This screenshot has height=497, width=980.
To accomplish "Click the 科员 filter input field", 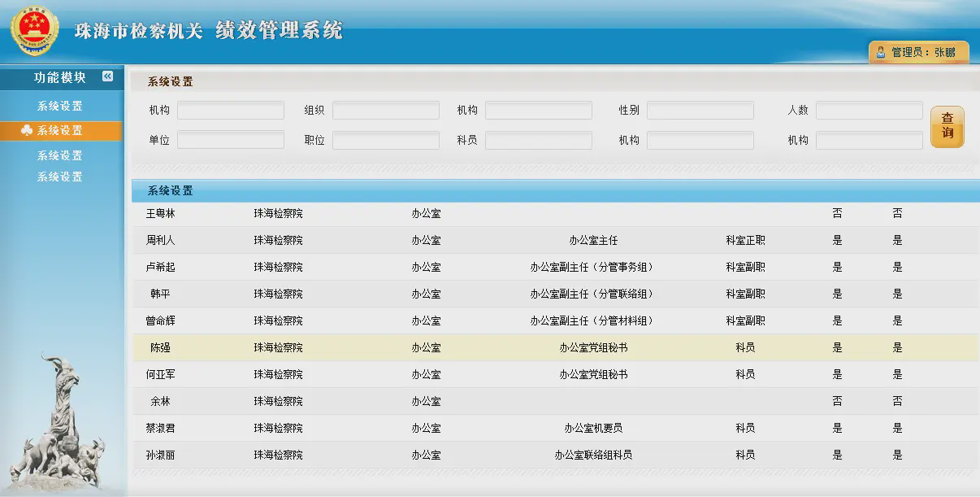I will 538,140.
